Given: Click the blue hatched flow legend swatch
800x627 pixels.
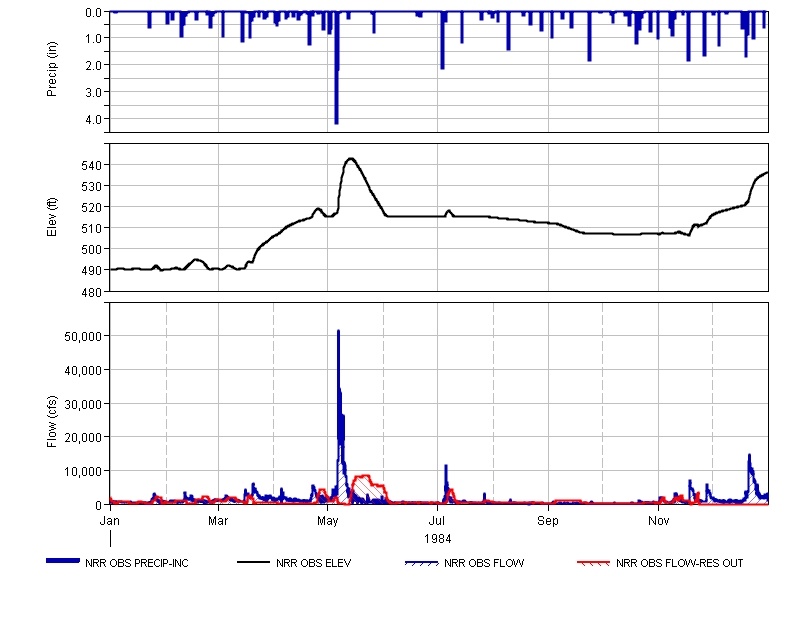Looking at the screenshot, I should point(421,563).
